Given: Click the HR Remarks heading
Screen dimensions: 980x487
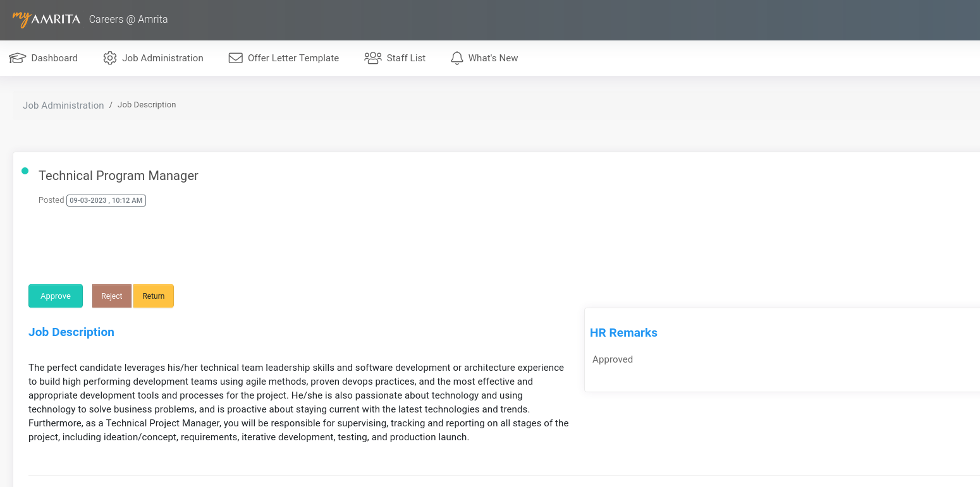Looking at the screenshot, I should pyautogui.click(x=623, y=333).
